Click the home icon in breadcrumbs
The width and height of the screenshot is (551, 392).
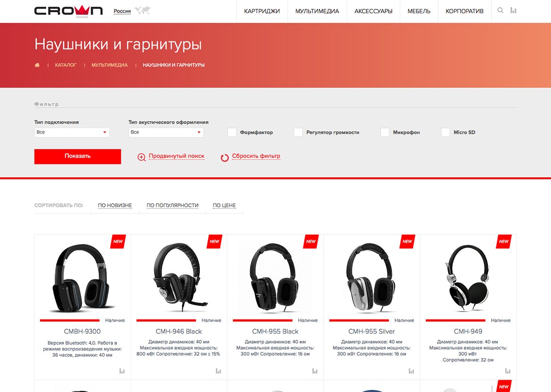pyautogui.click(x=37, y=65)
